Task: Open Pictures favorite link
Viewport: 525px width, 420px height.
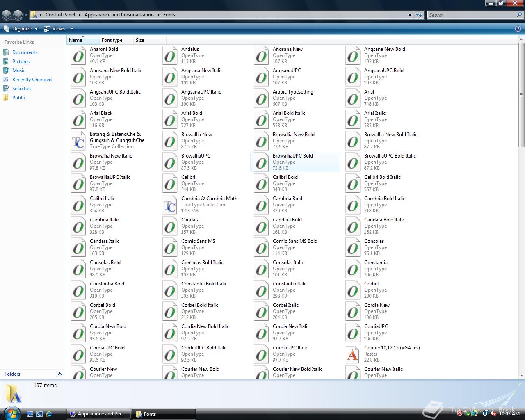Action: click(21, 62)
